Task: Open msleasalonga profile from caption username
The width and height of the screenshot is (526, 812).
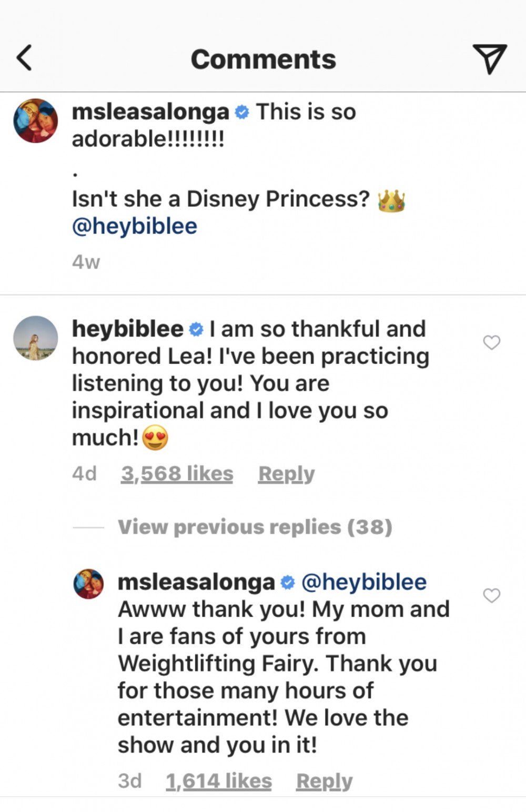Action: tap(150, 112)
